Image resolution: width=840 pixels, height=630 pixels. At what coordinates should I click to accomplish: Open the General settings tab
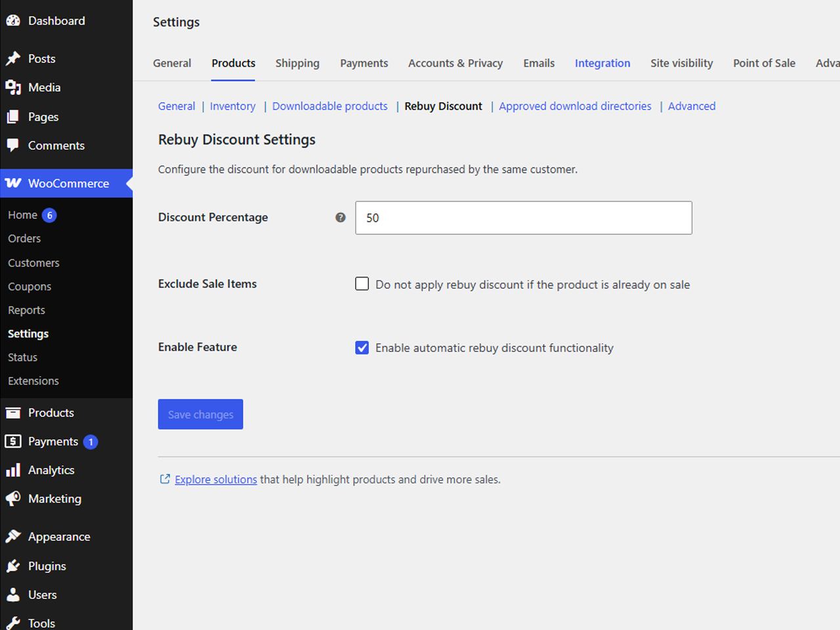(172, 63)
